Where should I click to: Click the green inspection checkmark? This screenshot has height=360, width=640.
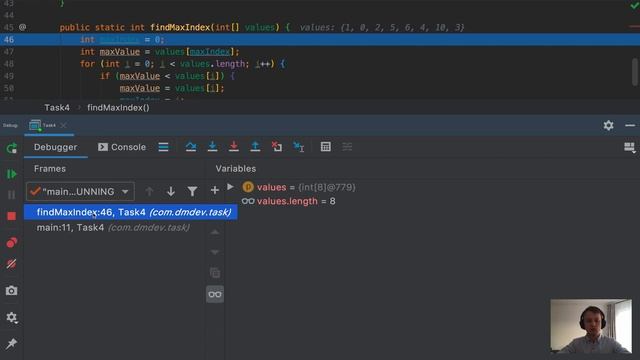pyautogui.click(x=635, y=5)
